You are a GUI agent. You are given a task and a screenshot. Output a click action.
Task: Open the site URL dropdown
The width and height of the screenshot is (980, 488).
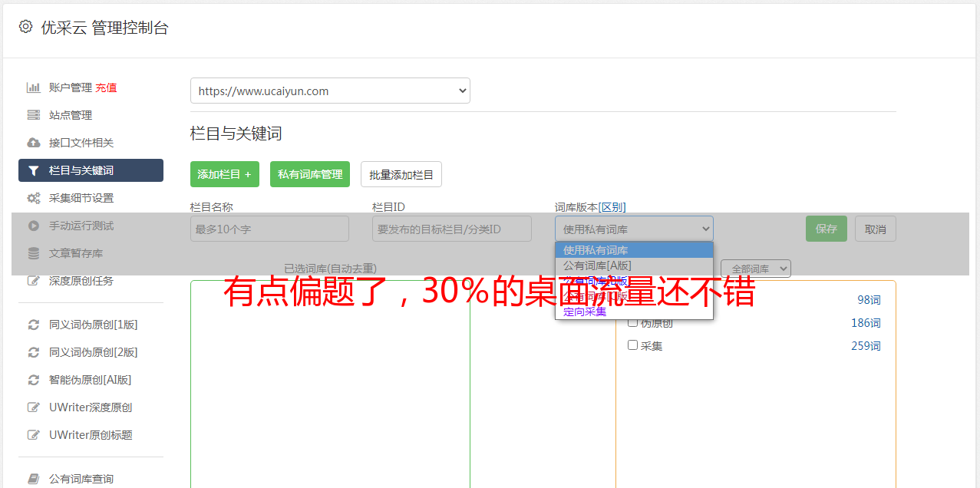pyautogui.click(x=330, y=91)
